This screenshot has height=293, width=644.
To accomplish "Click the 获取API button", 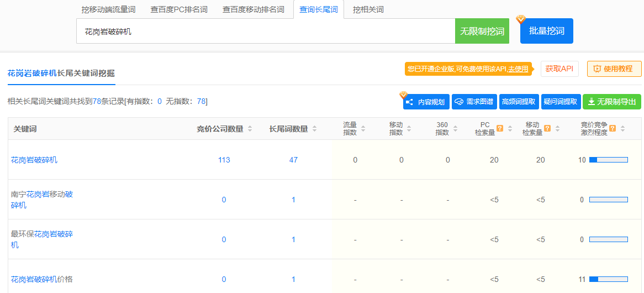I will point(559,69).
